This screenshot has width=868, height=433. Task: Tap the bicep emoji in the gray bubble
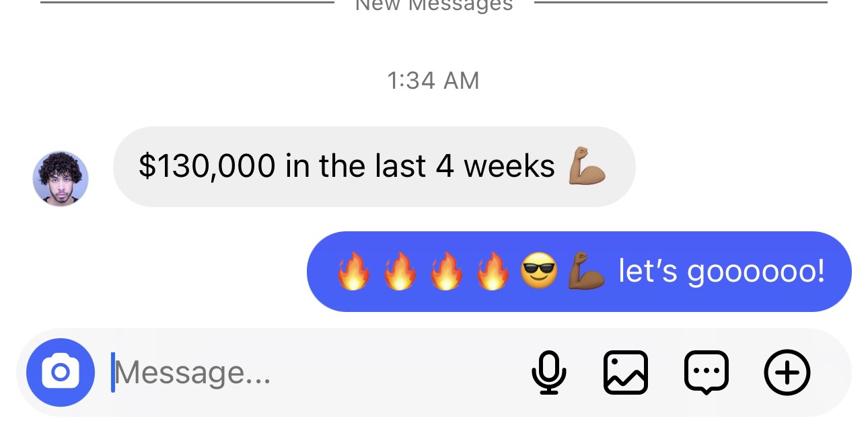pos(587,166)
